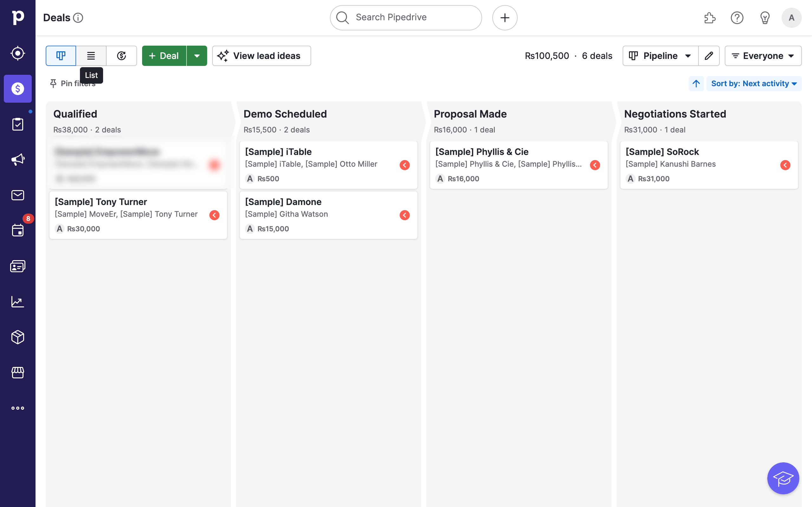Open Activities calendar icon with badge
Image resolution: width=812 pixels, height=507 pixels.
point(17,231)
